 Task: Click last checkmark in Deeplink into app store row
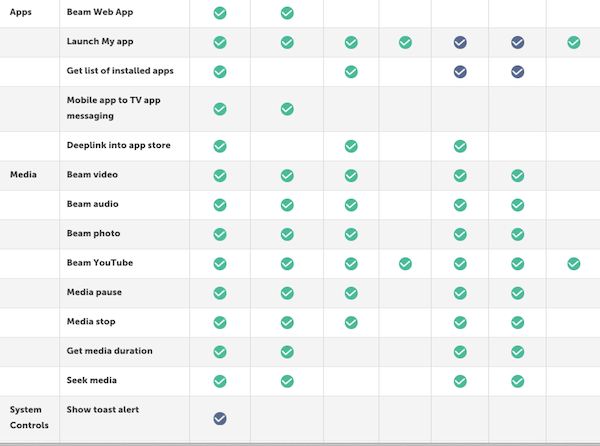[x=460, y=146]
